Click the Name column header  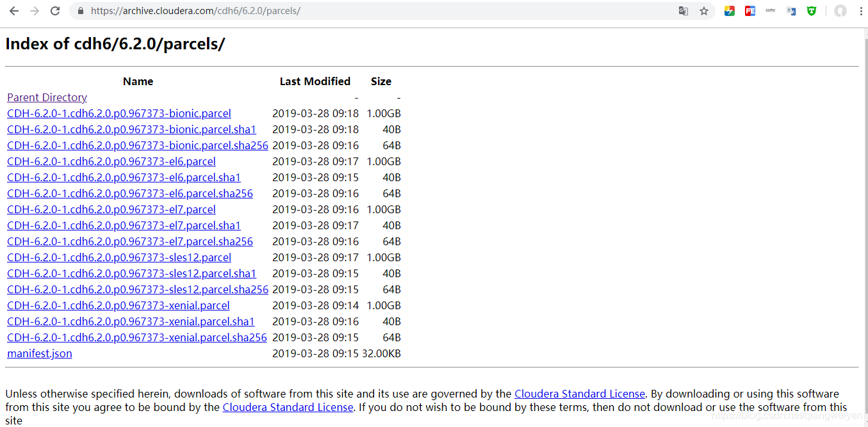click(x=138, y=81)
